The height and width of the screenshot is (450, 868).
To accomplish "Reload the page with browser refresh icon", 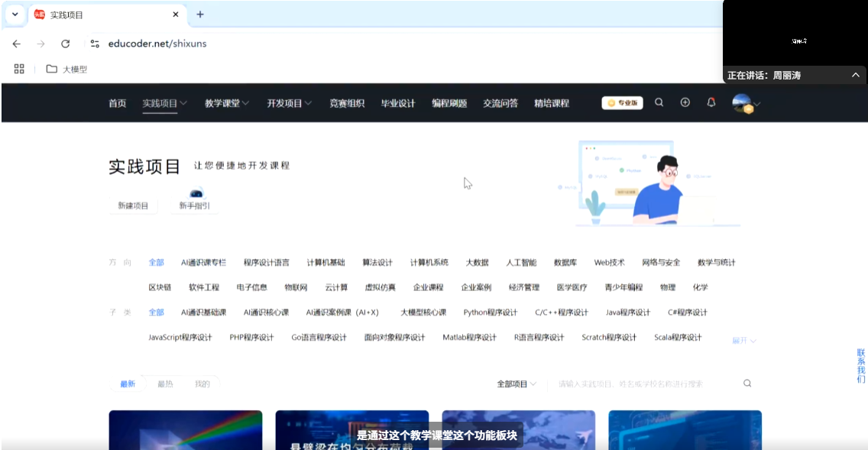I will (66, 44).
